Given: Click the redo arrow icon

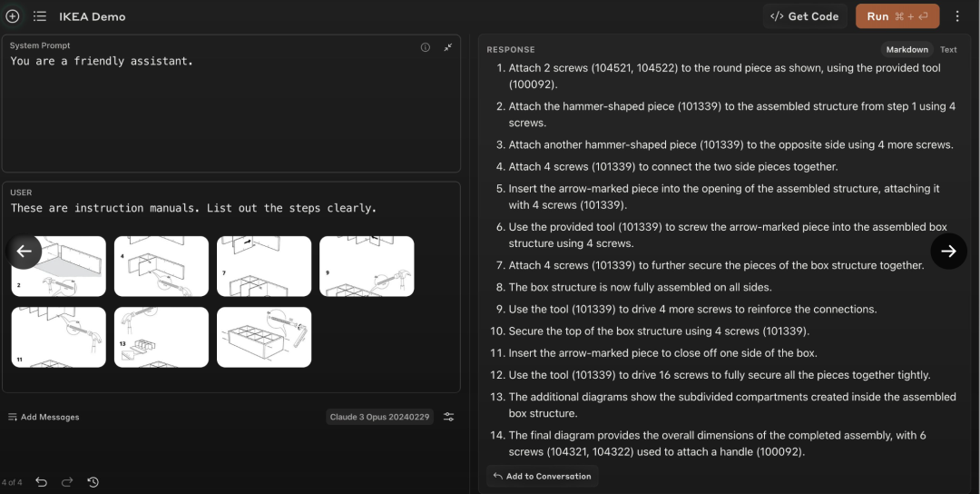Looking at the screenshot, I should 67,482.
